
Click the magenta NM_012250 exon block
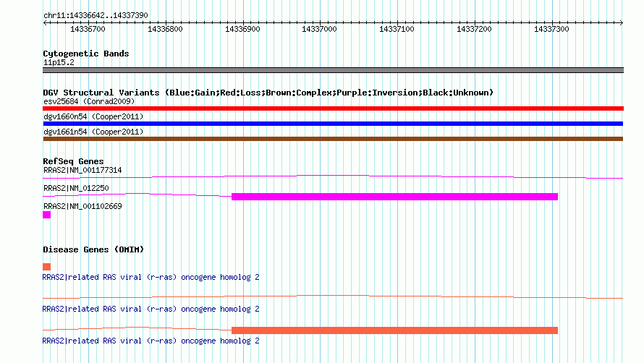click(x=394, y=197)
